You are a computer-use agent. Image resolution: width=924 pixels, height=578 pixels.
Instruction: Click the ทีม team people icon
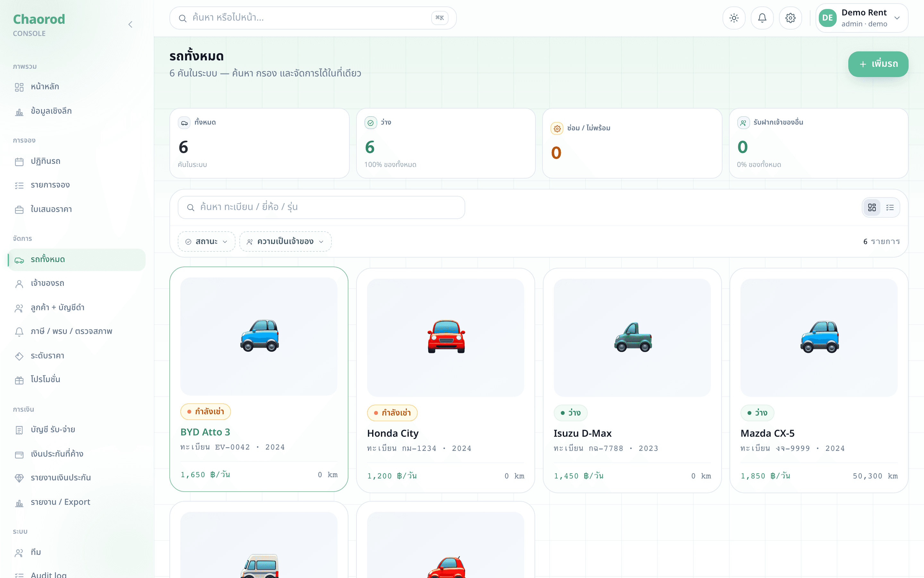(x=19, y=553)
